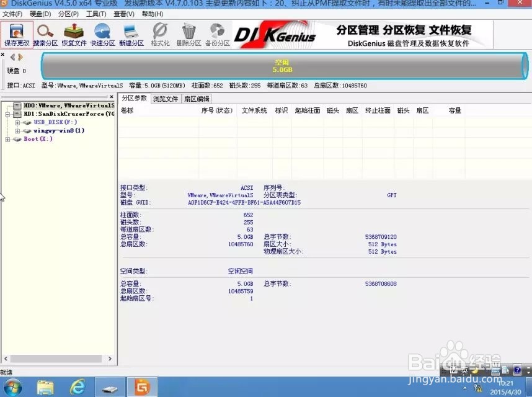Image resolution: width=532 pixels, height=397 pixels.
Task: Open the Windows Start button
Action: click(x=12, y=387)
